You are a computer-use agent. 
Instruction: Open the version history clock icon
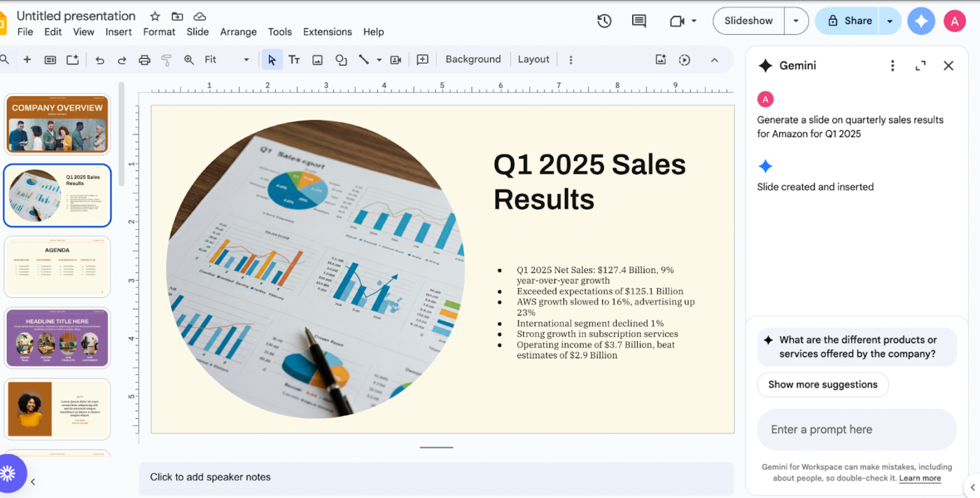pos(604,21)
